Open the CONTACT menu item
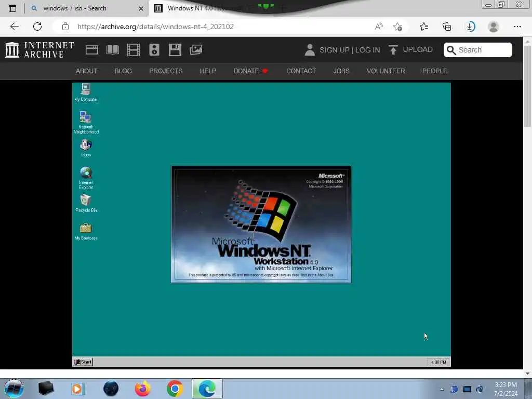The image size is (532, 399). click(x=301, y=71)
